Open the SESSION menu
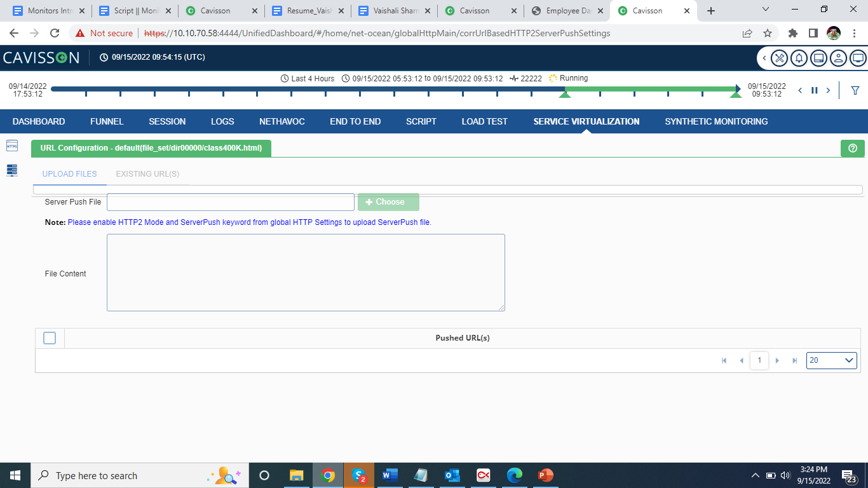 [167, 121]
